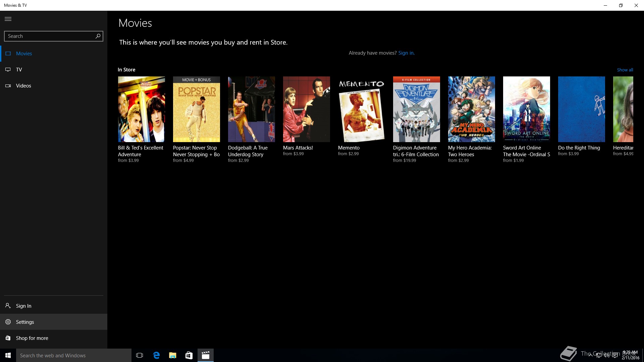Image resolution: width=644 pixels, height=362 pixels.
Task: Click the Sign in link
Action: pos(406,53)
